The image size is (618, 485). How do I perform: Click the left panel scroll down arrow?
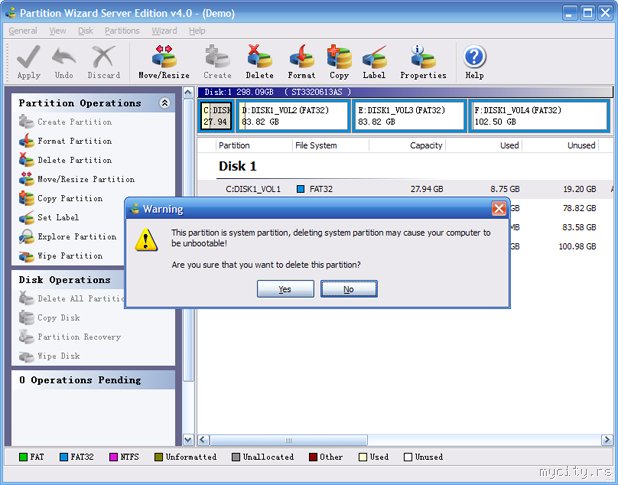pyautogui.click(x=188, y=440)
